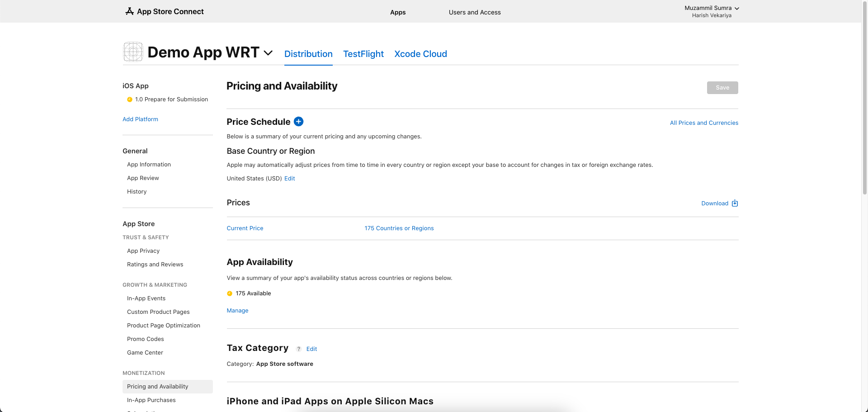Click the Save button
Image resolution: width=868 pixels, height=412 pixels.
[722, 88]
